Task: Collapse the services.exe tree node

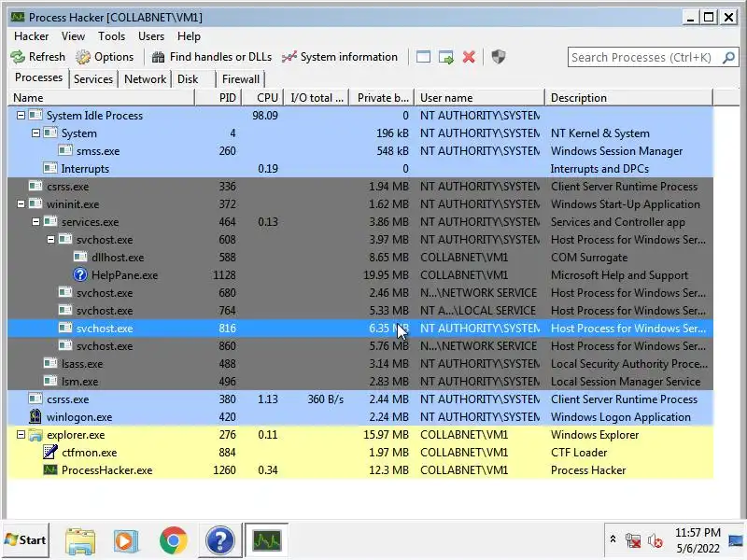Action: [x=35, y=222]
